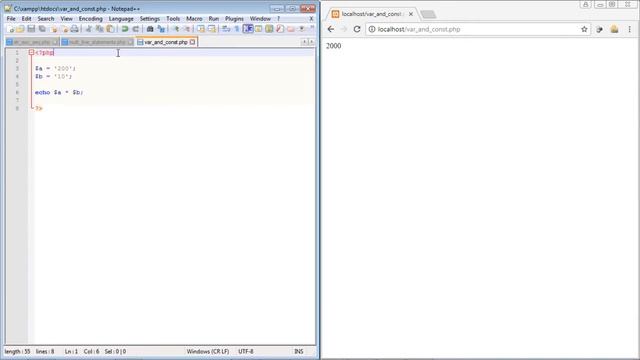Open the ? help menu
This screenshot has width=640, height=360.
click(278, 19)
